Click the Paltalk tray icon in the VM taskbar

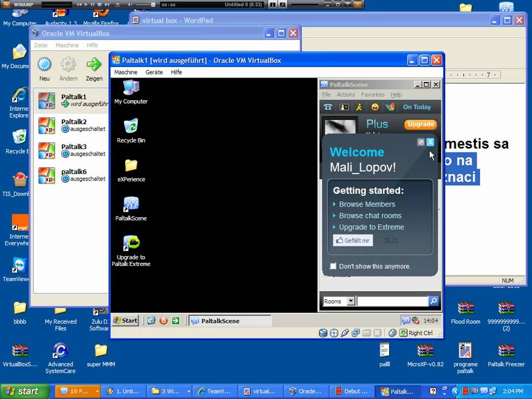click(x=406, y=320)
